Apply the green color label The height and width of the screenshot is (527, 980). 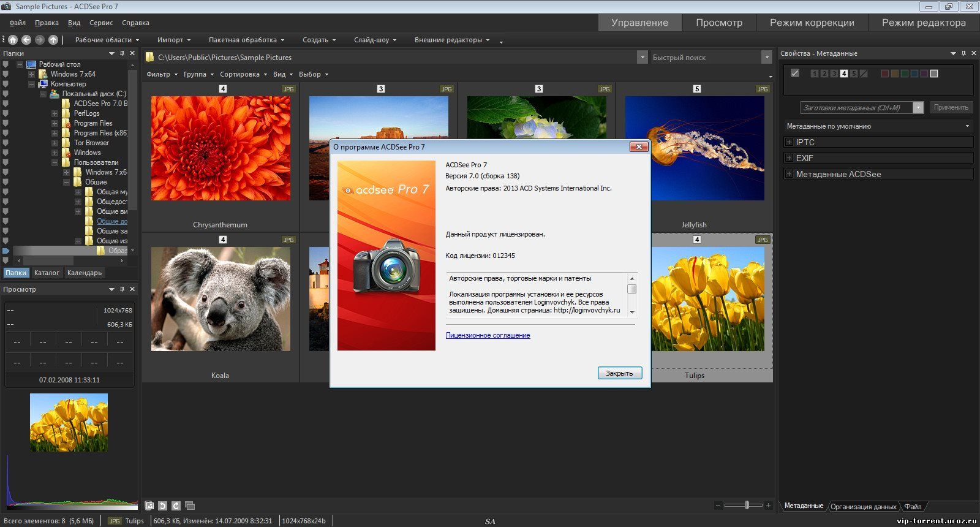(905, 74)
